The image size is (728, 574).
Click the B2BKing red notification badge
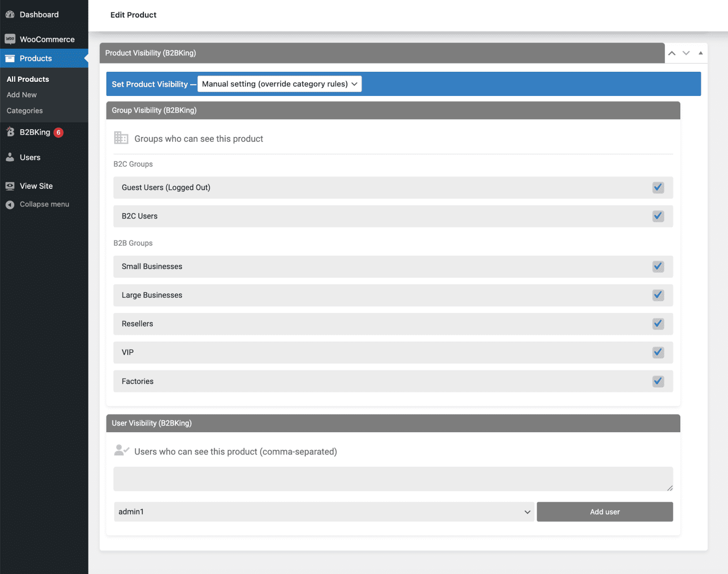pyautogui.click(x=58, y=132)
